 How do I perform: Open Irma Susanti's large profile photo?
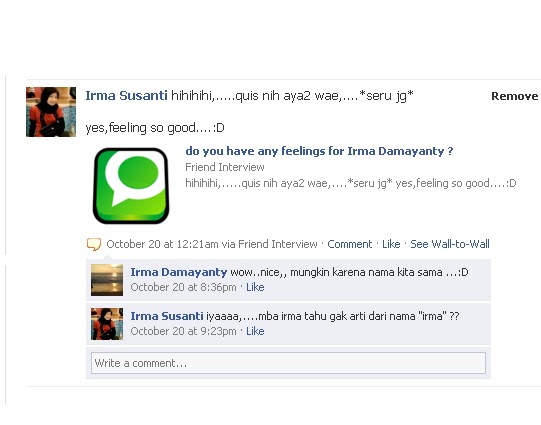[51, 112]
